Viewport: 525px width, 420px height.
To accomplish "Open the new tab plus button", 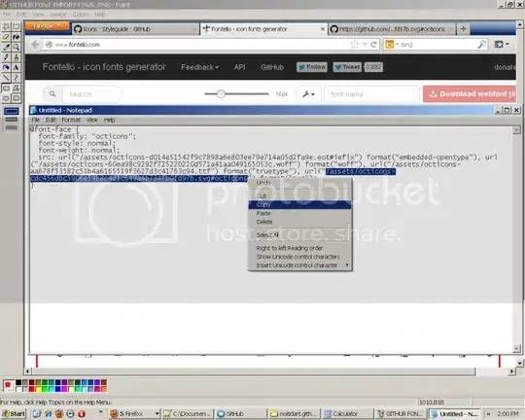I will click(x=464, y=29).
